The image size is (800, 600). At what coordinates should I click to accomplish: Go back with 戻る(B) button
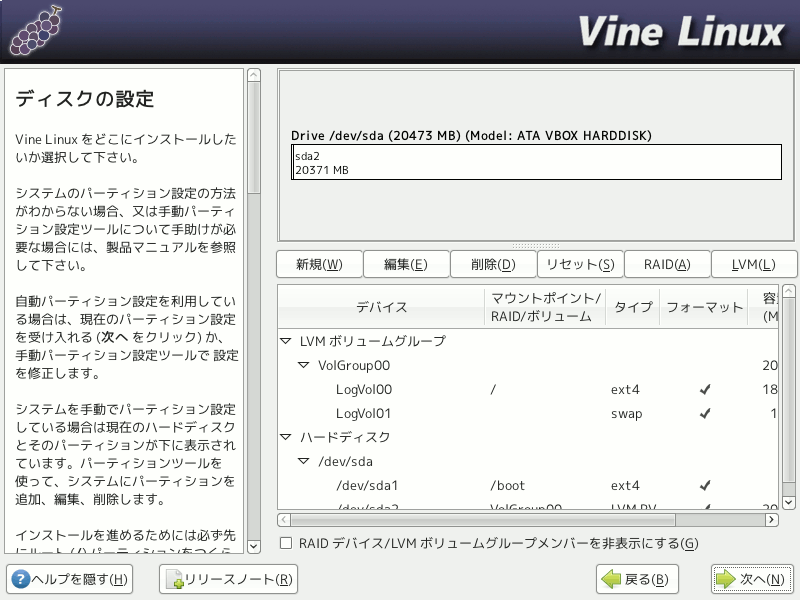[637, 579]
